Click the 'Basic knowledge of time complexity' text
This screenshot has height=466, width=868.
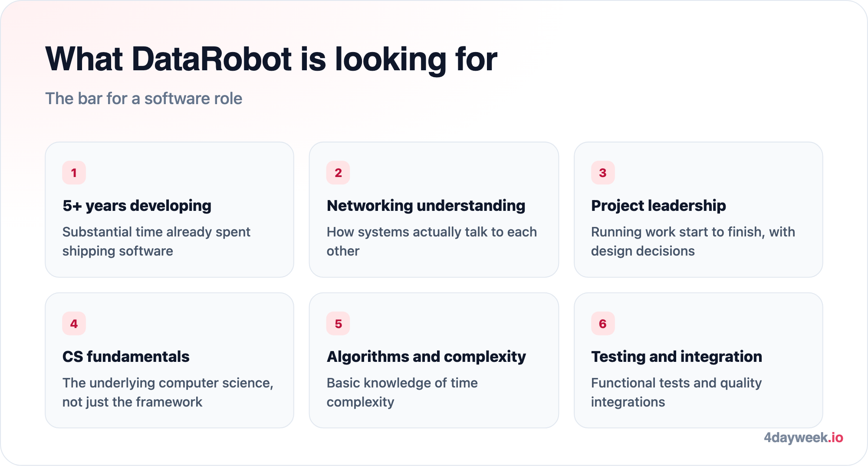pos(402,393)
